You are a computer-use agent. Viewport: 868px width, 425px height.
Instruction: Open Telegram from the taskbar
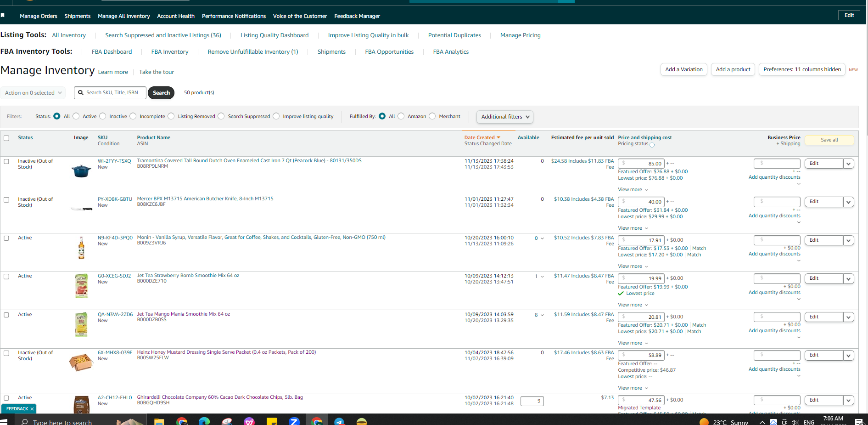point(339,421)
